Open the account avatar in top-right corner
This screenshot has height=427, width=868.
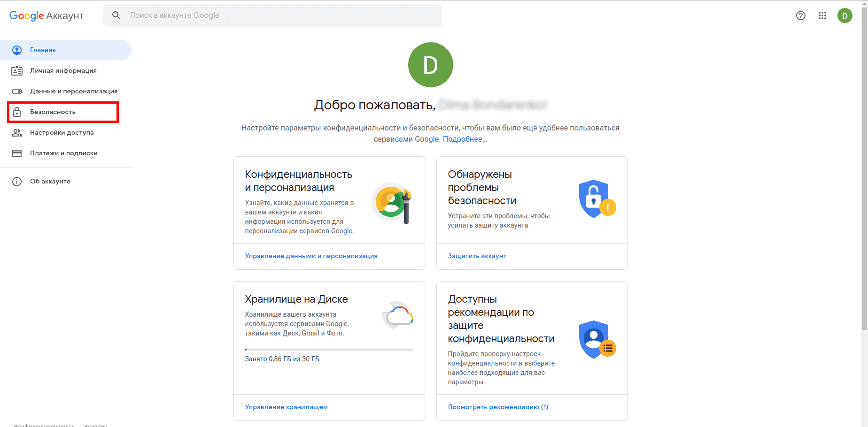(x=845, y=15)
